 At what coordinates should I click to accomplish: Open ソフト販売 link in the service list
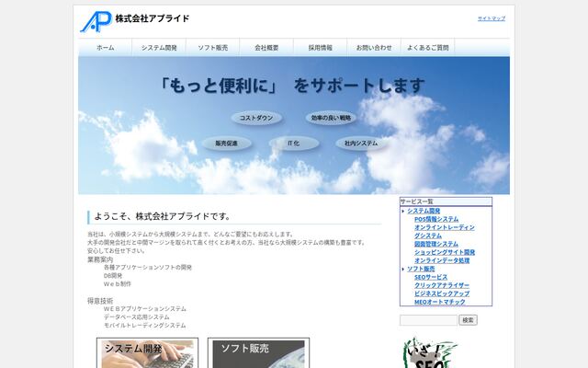pyautogui.click(x=421, y=269)
